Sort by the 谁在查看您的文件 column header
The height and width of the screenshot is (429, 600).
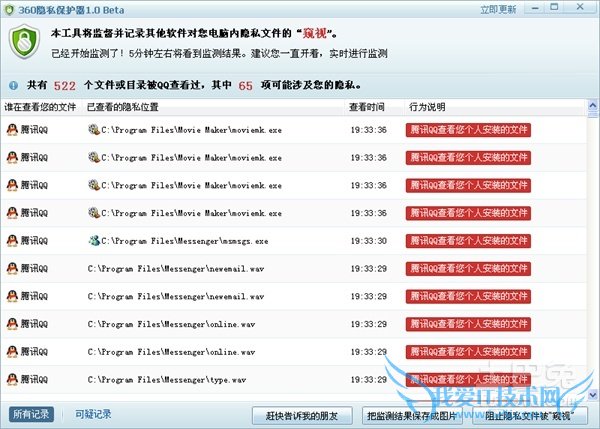pos(40,107)
